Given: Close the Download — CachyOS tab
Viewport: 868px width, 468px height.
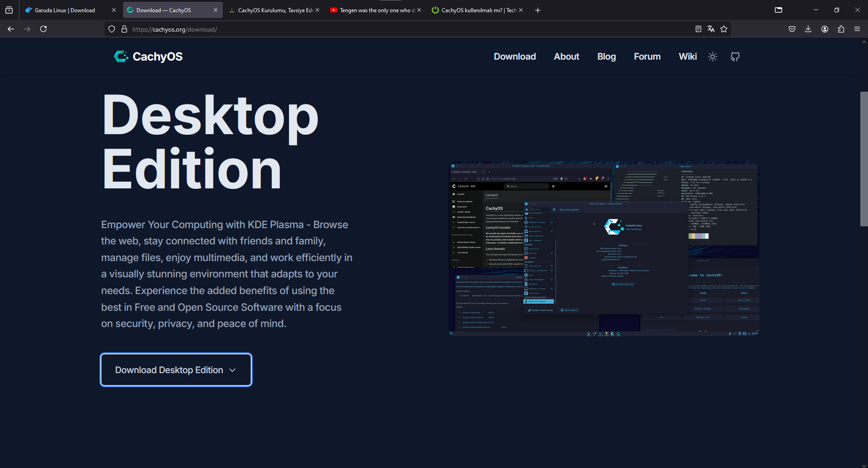Looking at the screenshot, I should pyautogui.click(x=215, y=10).
